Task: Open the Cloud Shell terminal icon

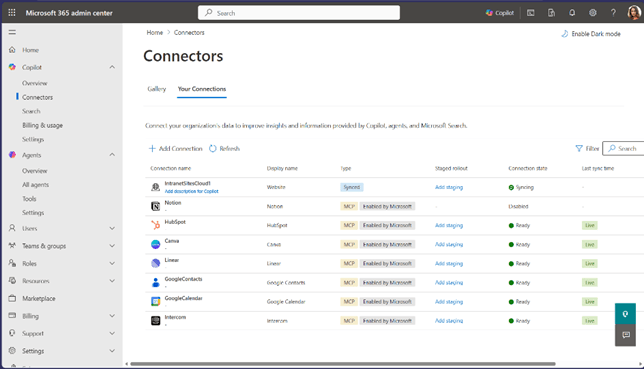Action: click(531, 13)
